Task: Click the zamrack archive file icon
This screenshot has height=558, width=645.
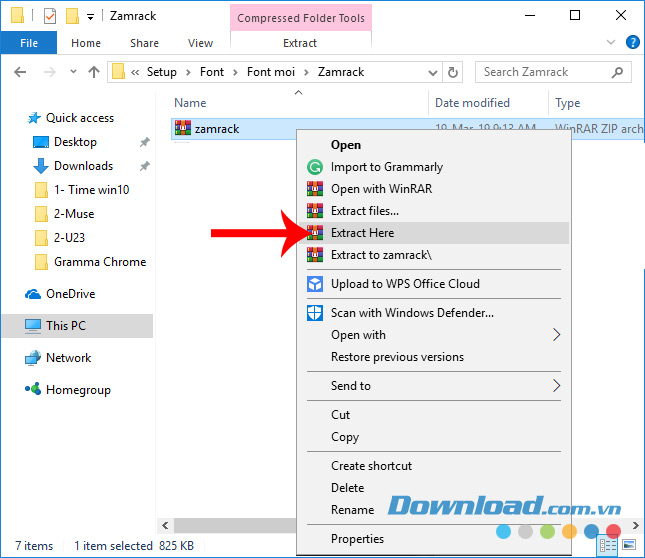Action: point(183,128)
